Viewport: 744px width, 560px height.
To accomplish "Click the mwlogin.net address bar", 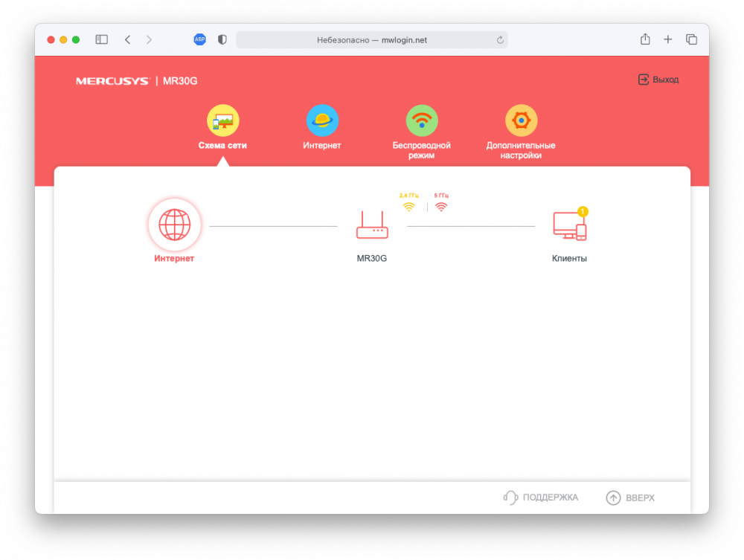I will 371,40.
